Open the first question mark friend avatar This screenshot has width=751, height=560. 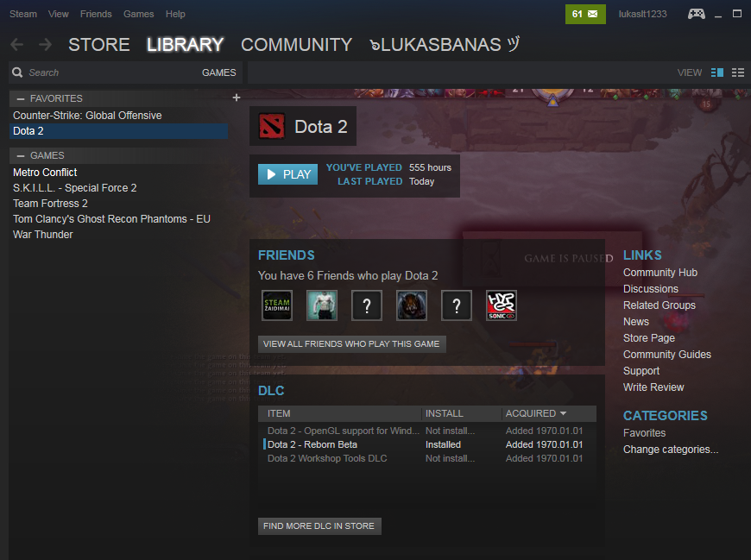coord(367,305)
